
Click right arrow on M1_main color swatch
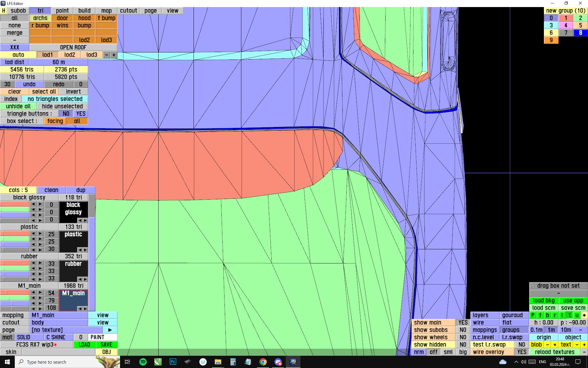coord(85,309)
